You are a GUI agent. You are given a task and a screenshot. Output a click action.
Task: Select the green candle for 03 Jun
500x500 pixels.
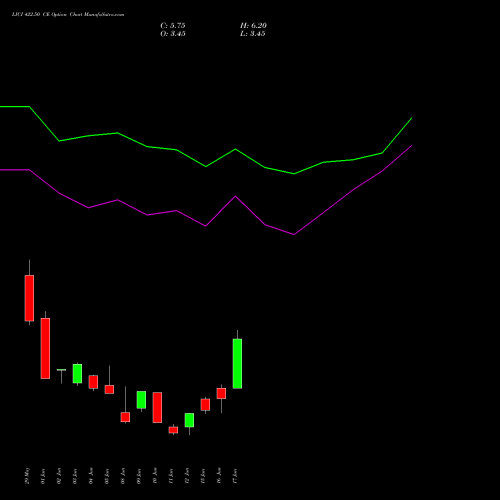[x=77, y=373]
